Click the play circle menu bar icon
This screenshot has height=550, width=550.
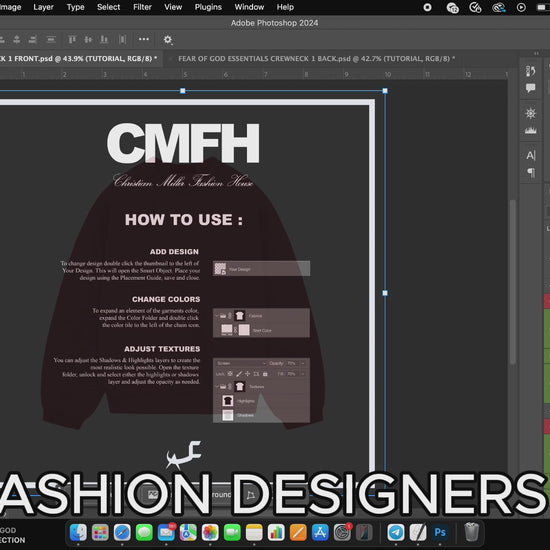click(521, 7)
